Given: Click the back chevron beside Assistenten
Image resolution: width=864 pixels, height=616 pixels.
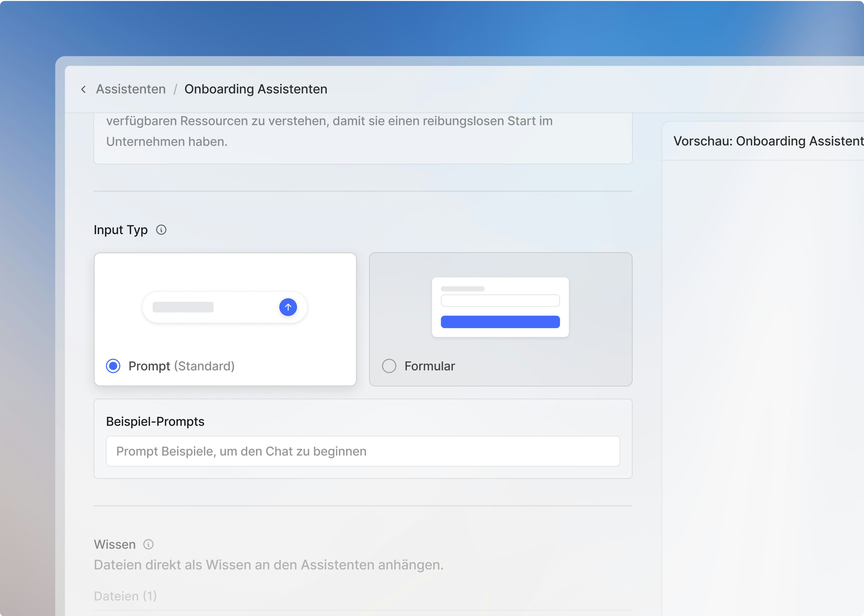Looking at the screenshot, I should 84,89.
